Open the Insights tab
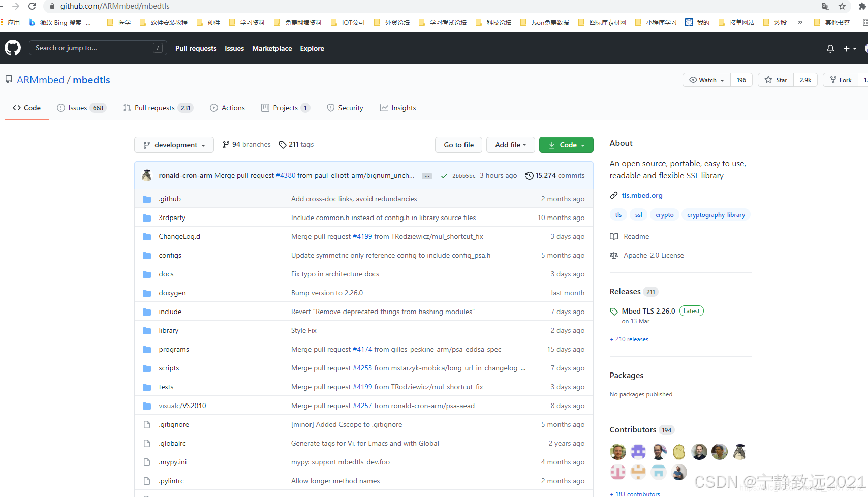This screenshot has height=497, width=868. click(x=398, y=108)
